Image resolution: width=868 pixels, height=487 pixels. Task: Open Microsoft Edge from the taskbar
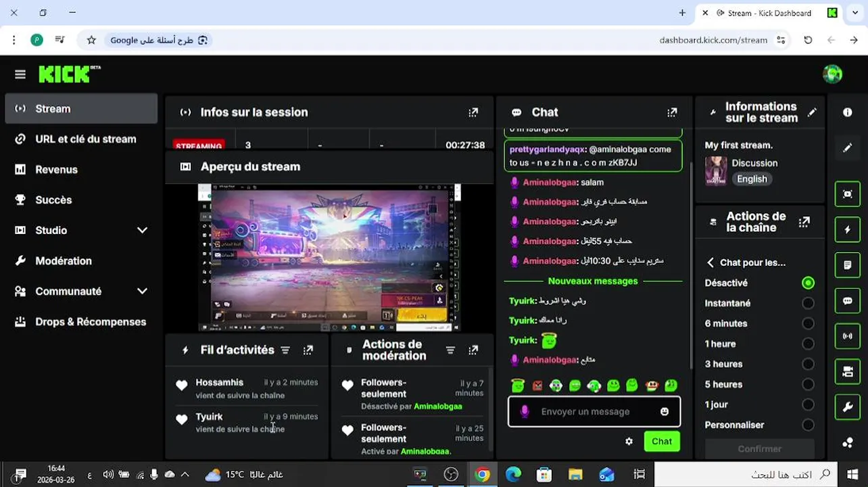513,474
